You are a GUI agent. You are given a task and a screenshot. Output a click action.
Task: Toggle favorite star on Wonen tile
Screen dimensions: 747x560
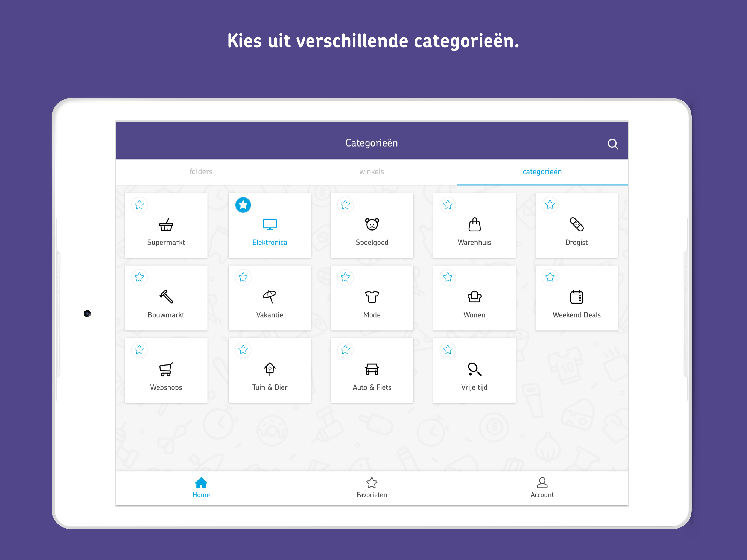(x=448, y=277)
